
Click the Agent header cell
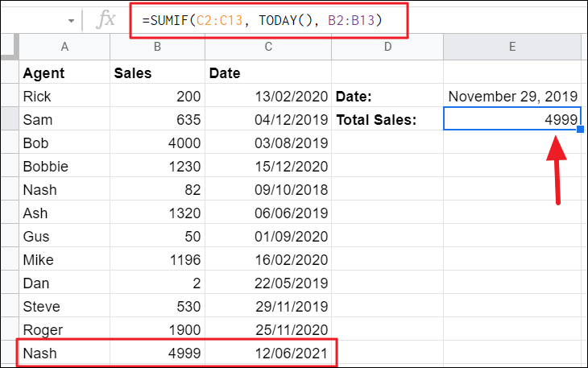pyautogui.click(x=64, y=73)
